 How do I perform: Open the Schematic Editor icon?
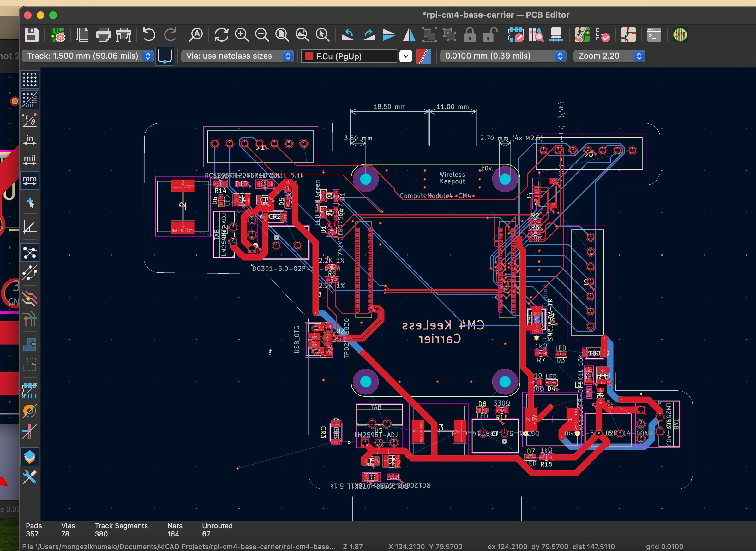tap(628, 35)
